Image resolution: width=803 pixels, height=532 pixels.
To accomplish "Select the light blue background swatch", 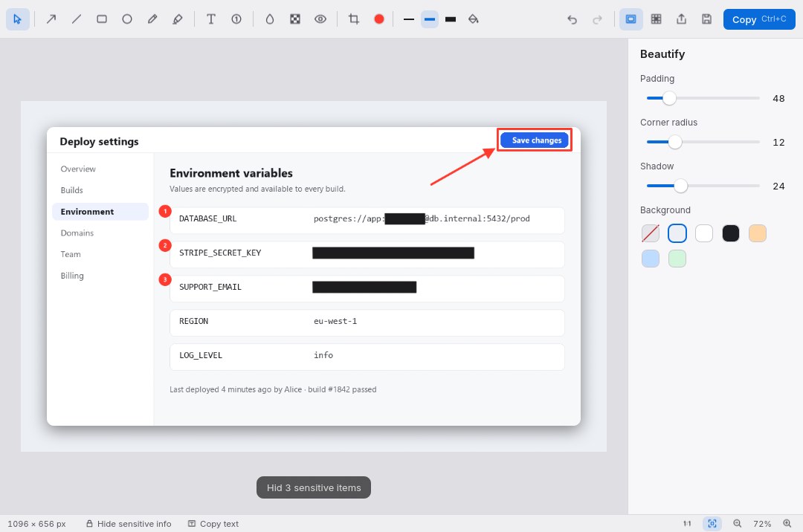I will click(x=651, y=259).
